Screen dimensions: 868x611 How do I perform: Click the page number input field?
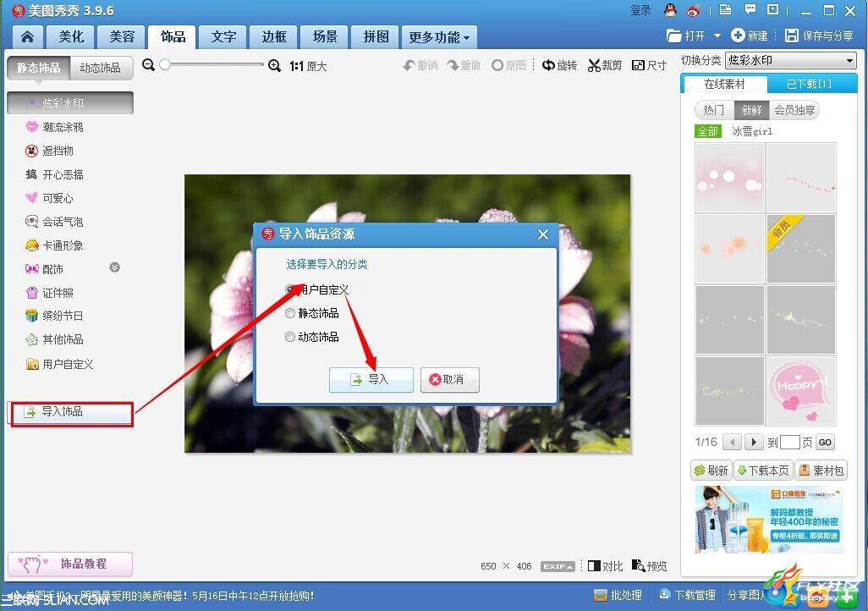[789, 442]
